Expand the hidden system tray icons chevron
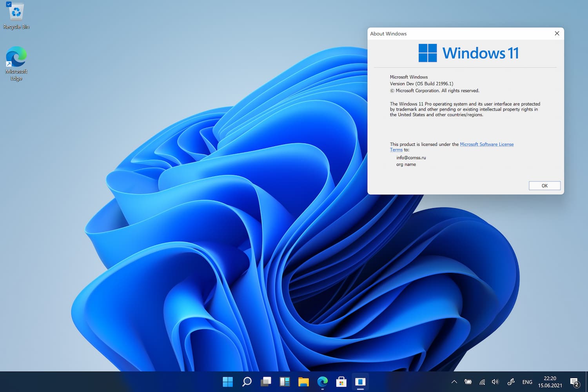The width and height of the screenshot is (588, 392). [x=454, y=382]
